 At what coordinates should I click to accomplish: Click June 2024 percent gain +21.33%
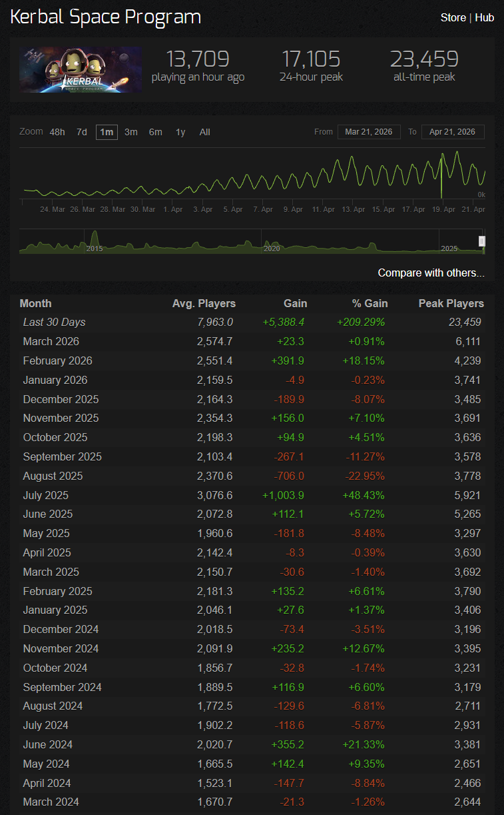(365, 744)
